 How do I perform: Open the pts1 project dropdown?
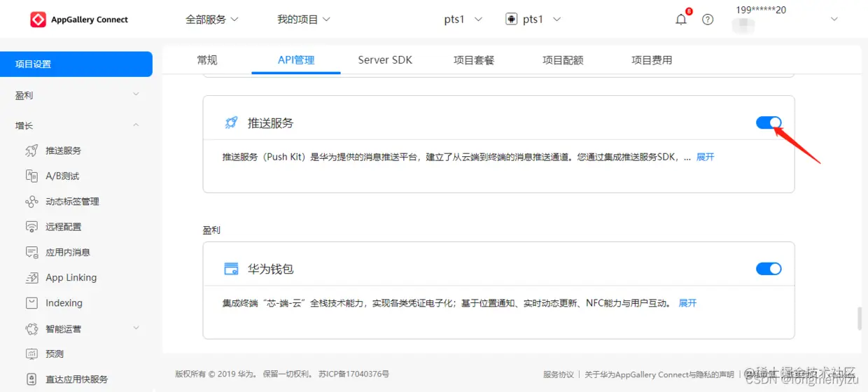(463, 20)
